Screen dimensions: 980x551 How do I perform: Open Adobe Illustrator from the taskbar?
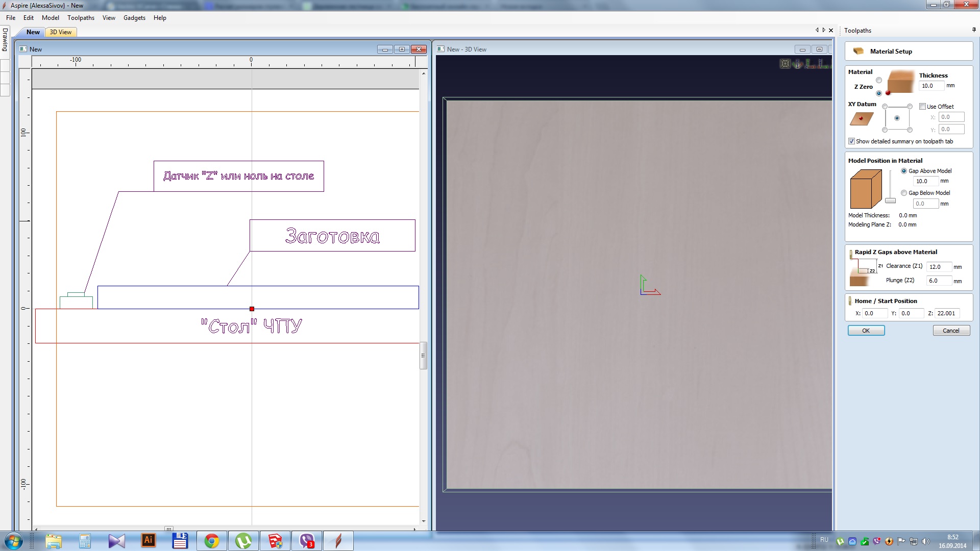click(x=148, y=541)
